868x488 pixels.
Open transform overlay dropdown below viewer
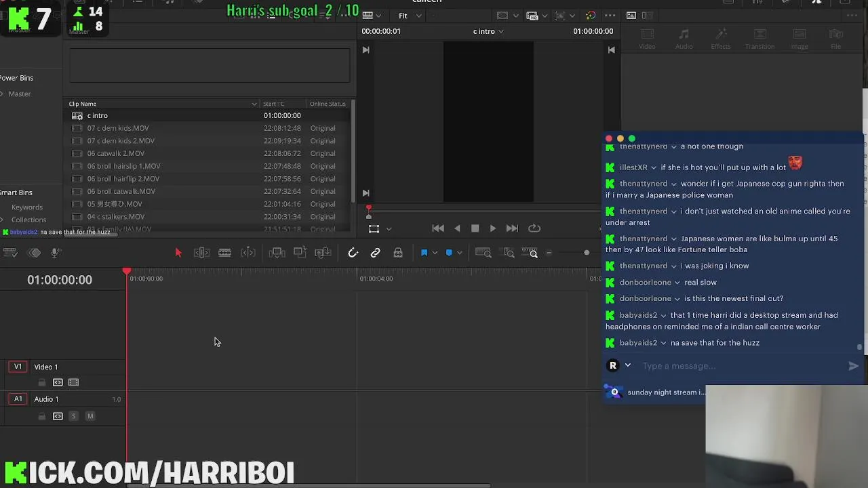point(389,229)
